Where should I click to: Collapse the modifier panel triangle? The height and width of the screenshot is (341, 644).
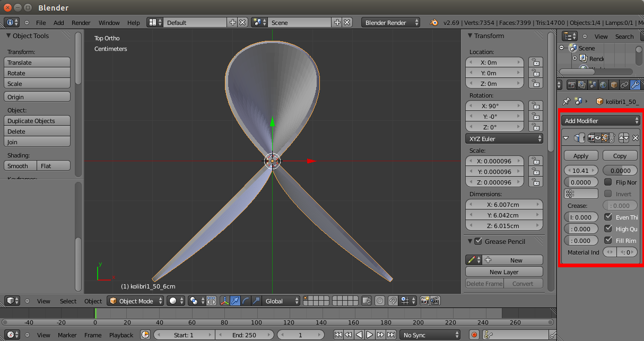tap(565, 138)
